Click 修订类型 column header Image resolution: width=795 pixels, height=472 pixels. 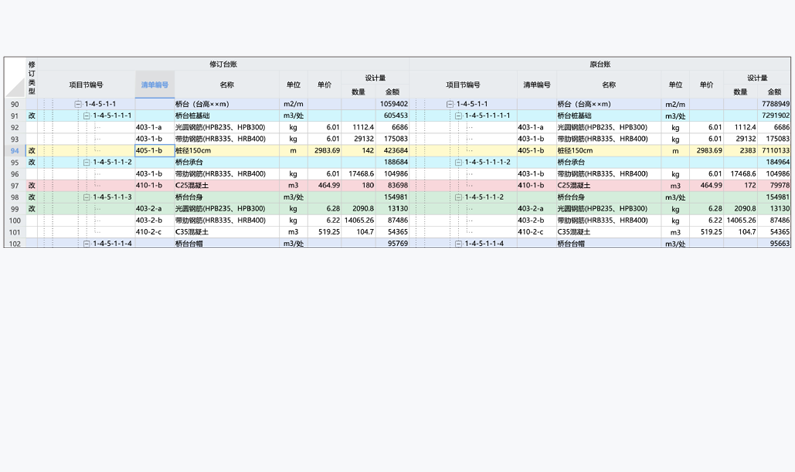pos(31,77)
